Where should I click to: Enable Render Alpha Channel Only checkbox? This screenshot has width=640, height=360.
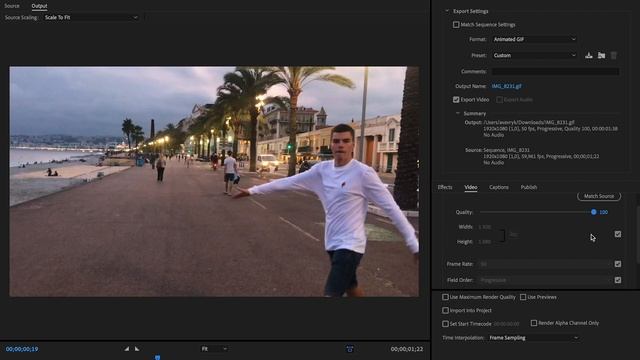coord(533,323)
